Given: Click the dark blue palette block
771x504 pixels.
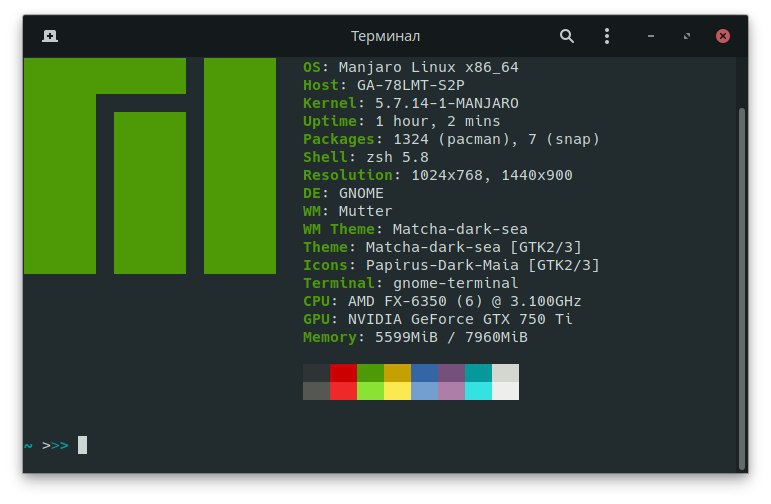Looking at the screenshot, I should coord(424,373).
